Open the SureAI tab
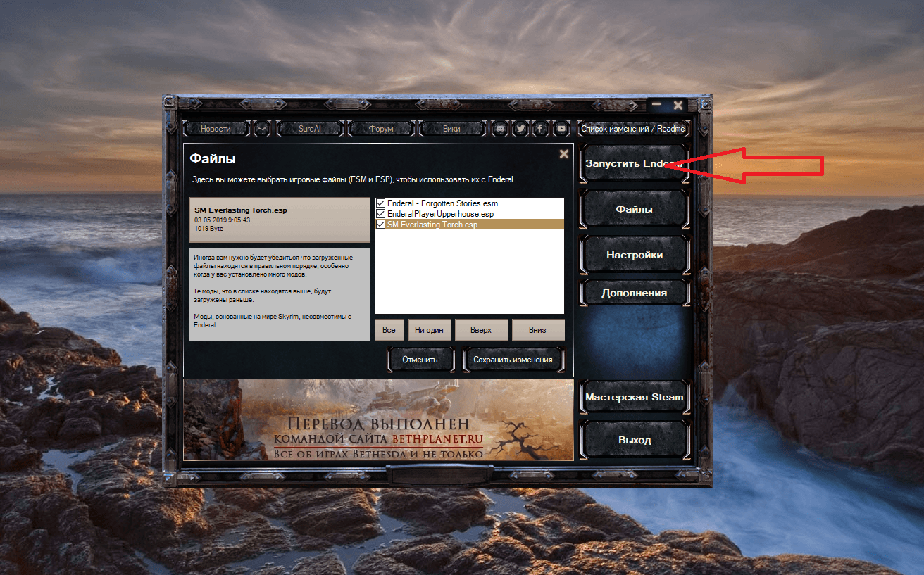Viewport: 924px width, 575px height. tap(310, 129)
